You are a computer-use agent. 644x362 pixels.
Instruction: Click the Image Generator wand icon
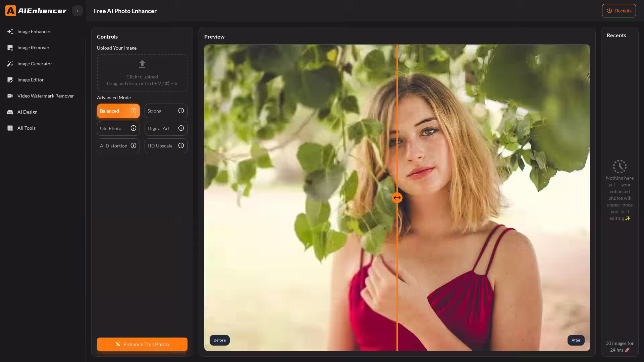10,64
